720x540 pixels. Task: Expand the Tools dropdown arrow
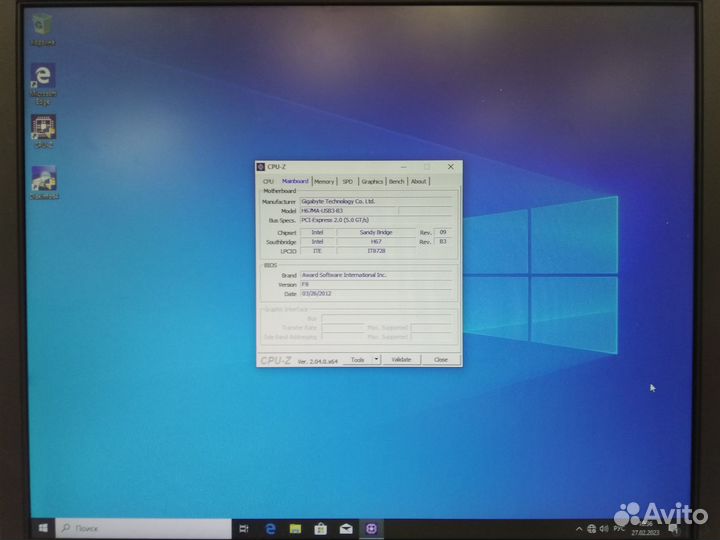tap(376, 359)
